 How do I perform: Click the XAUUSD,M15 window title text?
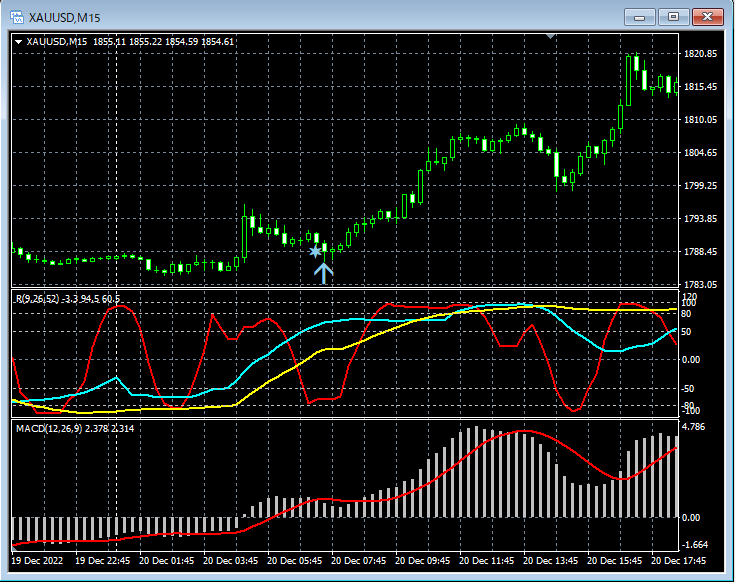[65, 18]
